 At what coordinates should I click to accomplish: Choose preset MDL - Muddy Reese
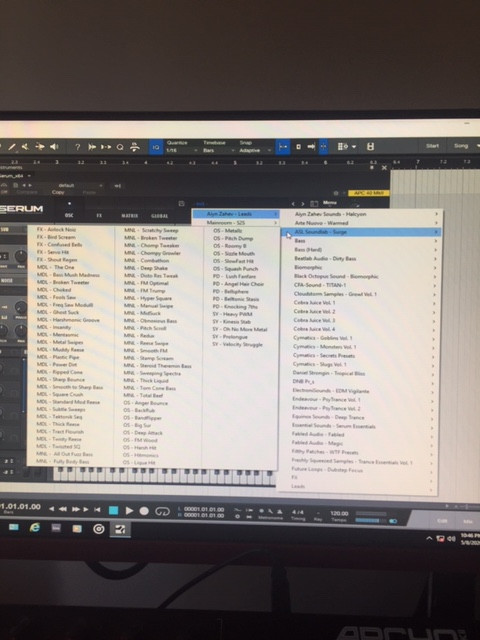(x=60, y=350)
